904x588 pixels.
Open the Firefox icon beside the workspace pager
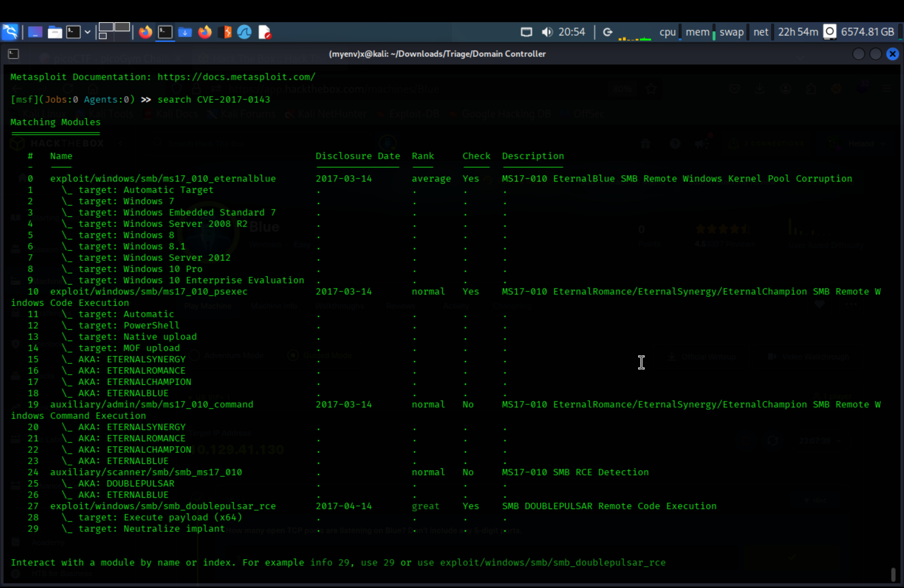point(145,32)
